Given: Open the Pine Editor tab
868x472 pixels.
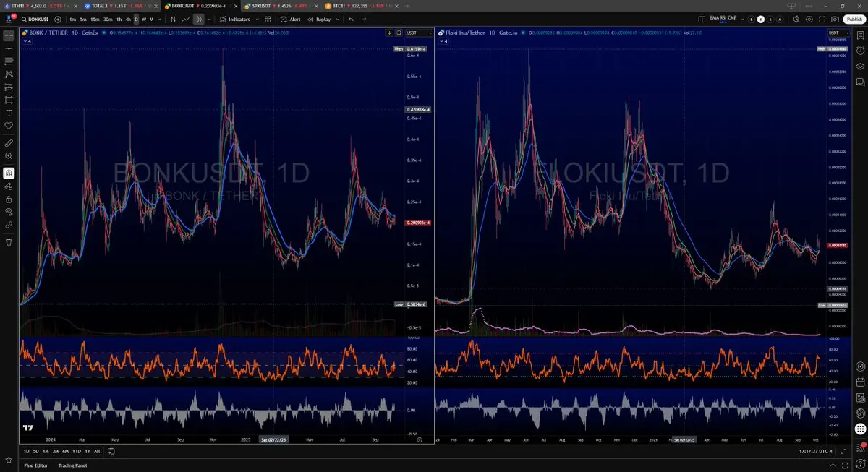Looking at the screenshot, I should [35, 465].
